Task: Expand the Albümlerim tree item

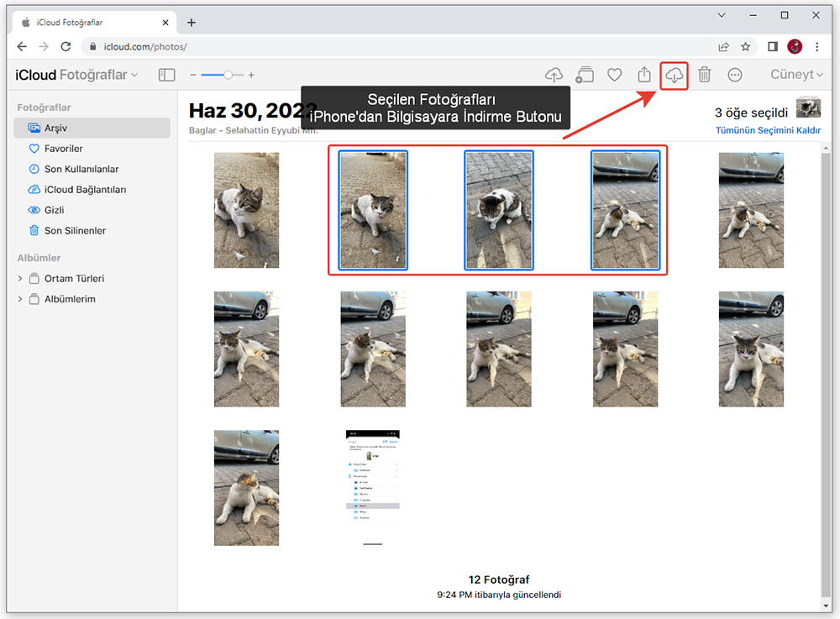Action: [20, 300]
